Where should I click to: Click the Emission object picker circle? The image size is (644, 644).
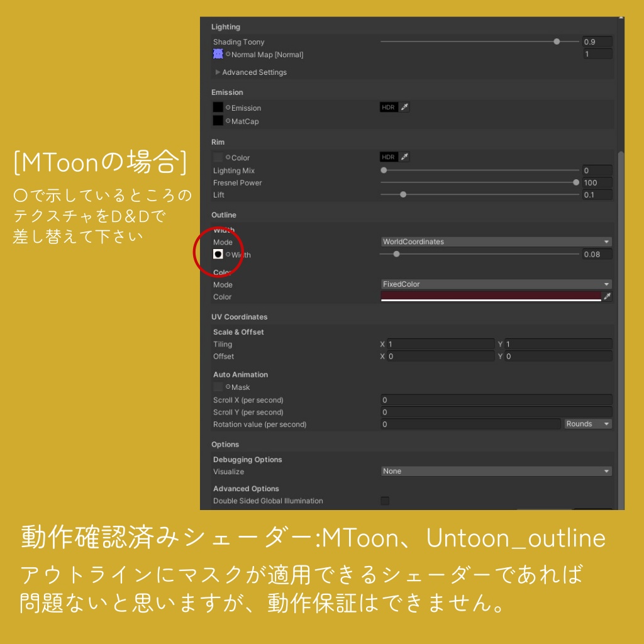228,108
